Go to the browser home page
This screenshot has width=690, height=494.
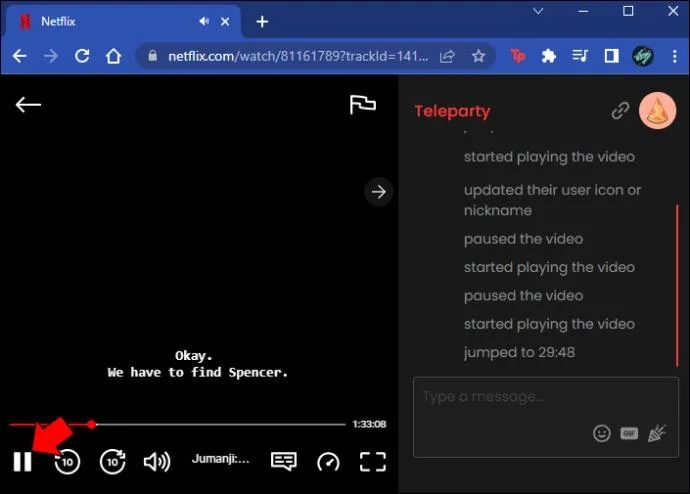pos(114,56)
